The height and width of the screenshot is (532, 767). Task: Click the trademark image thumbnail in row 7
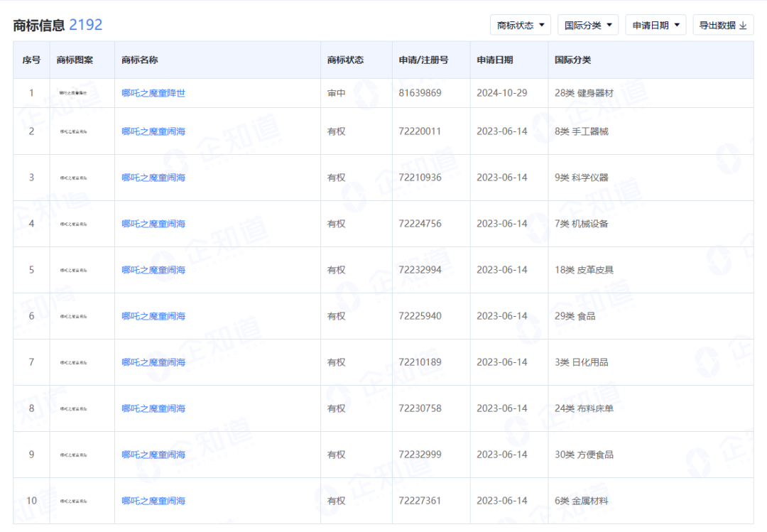coord(73,362)
